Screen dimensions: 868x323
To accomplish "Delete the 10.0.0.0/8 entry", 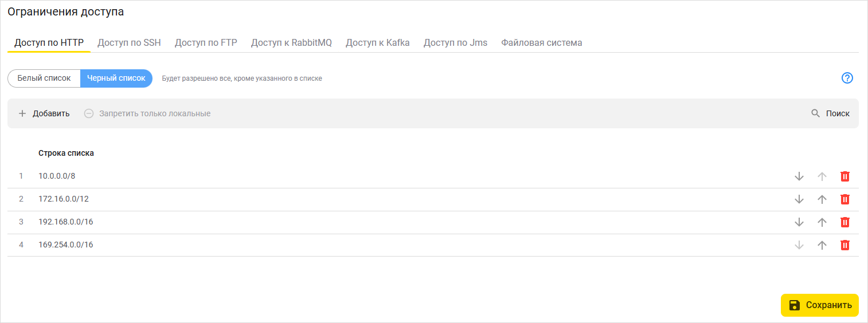I will click(x=844, y=176).
